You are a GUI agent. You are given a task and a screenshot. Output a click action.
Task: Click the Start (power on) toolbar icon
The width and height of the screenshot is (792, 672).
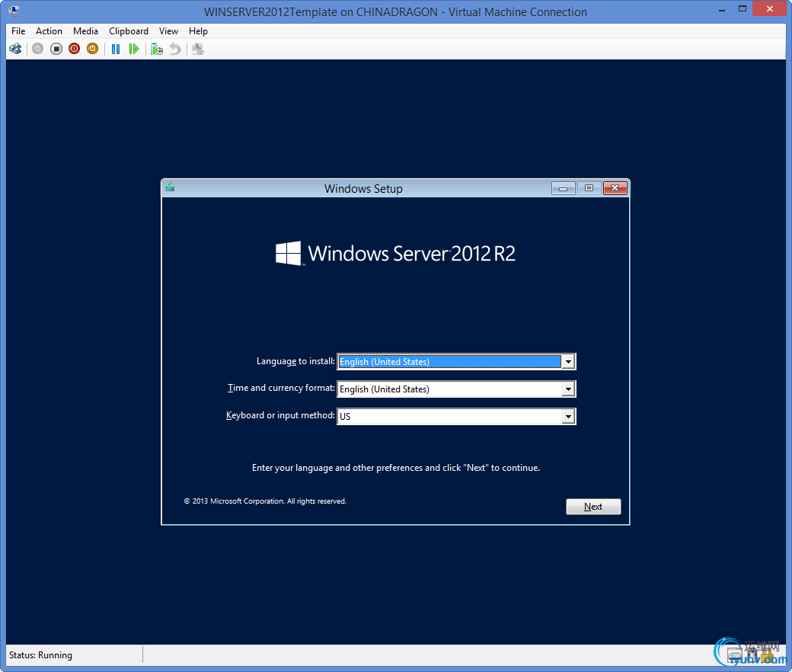38,49
